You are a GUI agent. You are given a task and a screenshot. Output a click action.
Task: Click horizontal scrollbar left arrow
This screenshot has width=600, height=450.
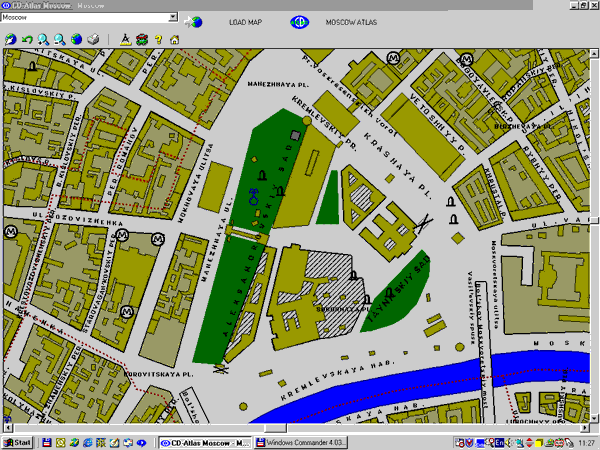(x=8, y=427)
